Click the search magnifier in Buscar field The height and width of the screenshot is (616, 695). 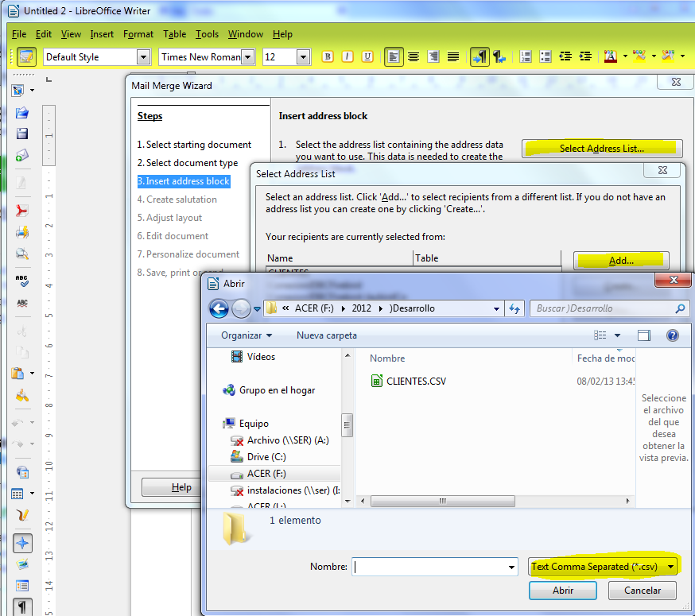680,308
